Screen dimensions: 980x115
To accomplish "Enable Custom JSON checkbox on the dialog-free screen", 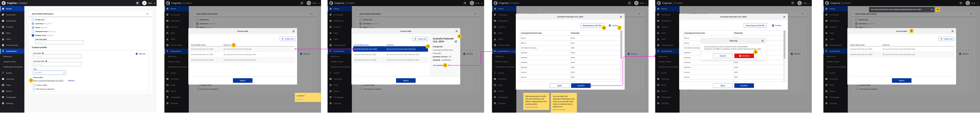I will 34,85.
